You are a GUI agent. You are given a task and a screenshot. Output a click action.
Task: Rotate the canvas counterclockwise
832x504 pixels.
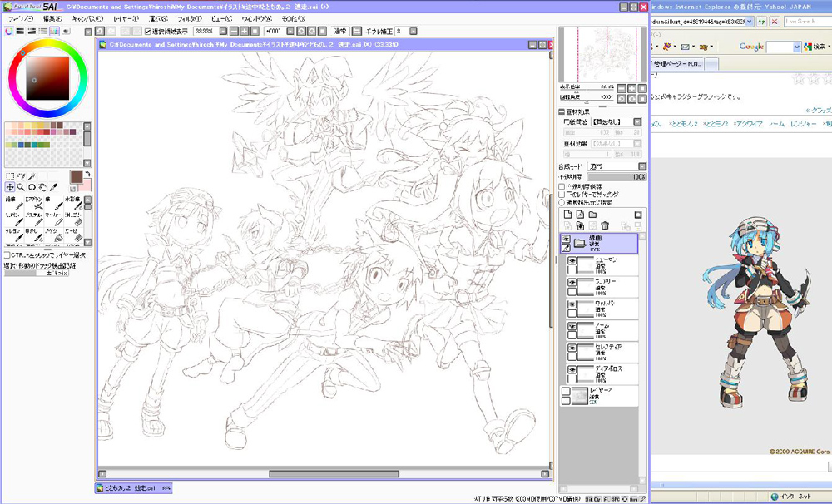click(301, 32)
